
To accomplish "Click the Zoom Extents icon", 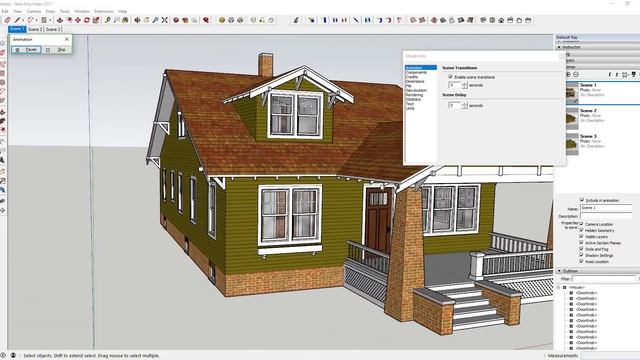I will point(164,20).
